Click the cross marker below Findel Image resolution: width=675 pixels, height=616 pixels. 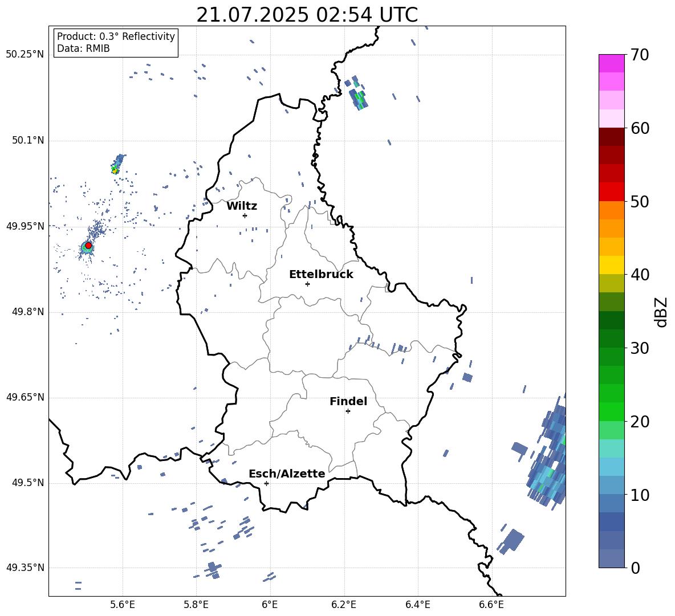[x=348, y=411]
